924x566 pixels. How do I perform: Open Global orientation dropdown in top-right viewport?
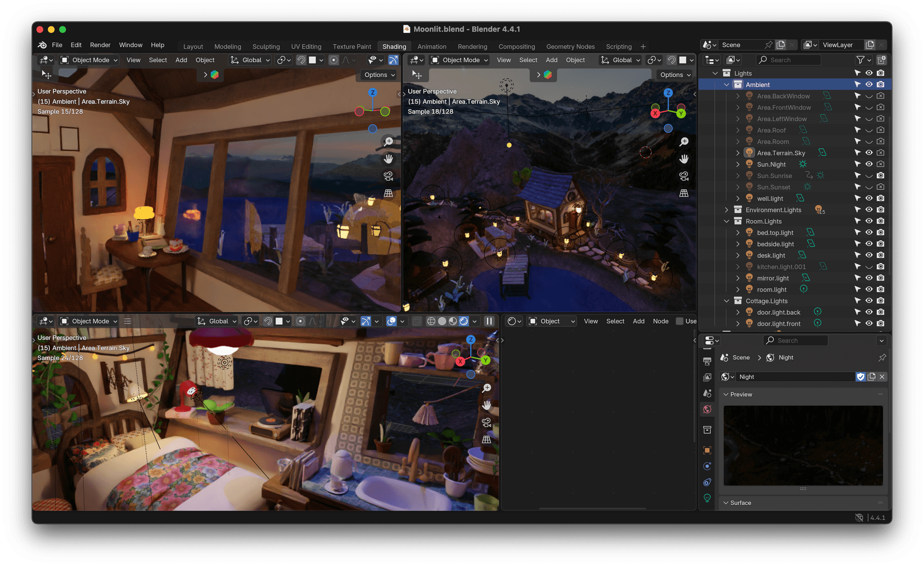(x=621, y=60)
